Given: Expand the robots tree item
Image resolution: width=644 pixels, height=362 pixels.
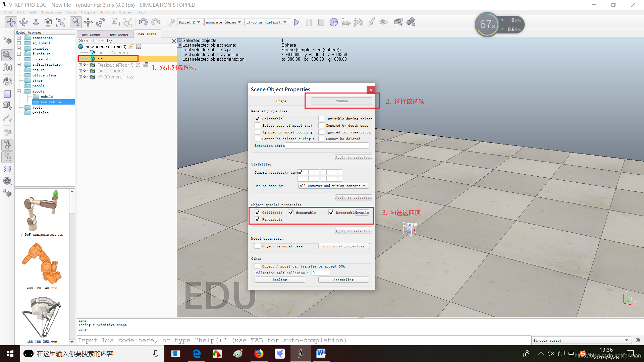Looking at the screenshot, I should 18,91.
